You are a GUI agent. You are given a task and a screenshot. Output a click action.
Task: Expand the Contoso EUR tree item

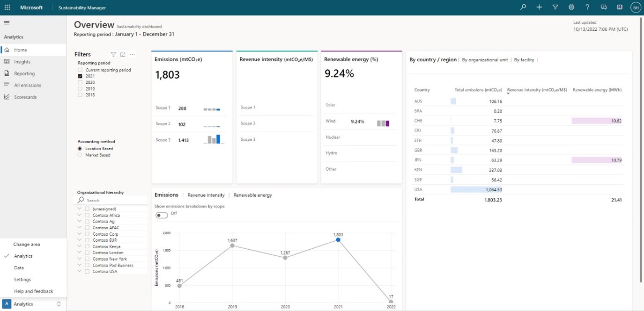tap(79, 240)
